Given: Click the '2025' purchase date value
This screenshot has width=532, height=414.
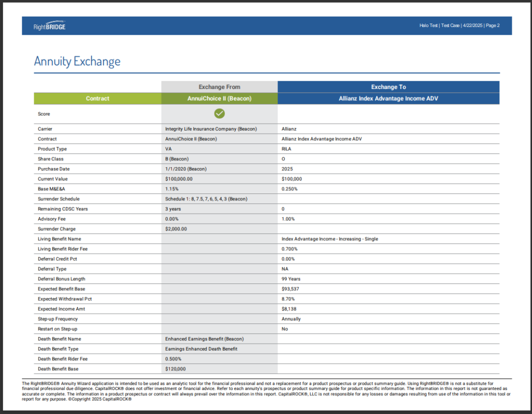Looking at the screenshot, I should [x=287, y=169].
